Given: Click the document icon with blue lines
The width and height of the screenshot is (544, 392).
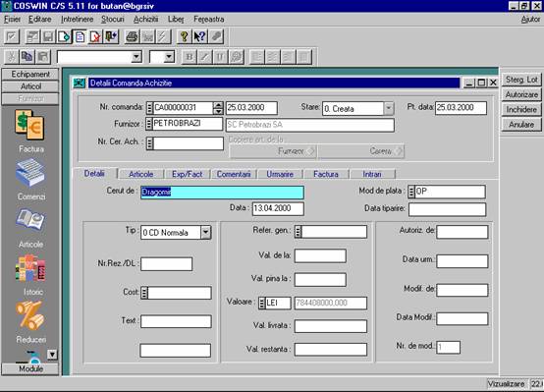Looking at the screenshot, I should pyautogui.click(x=80, y=36).
